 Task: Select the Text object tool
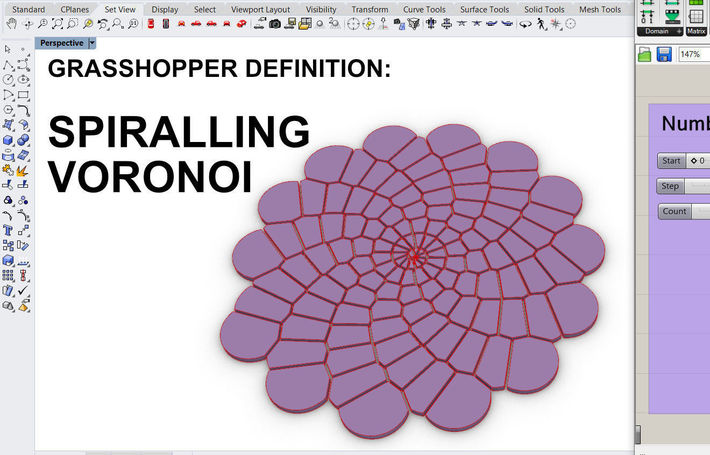tap(8, 230)
